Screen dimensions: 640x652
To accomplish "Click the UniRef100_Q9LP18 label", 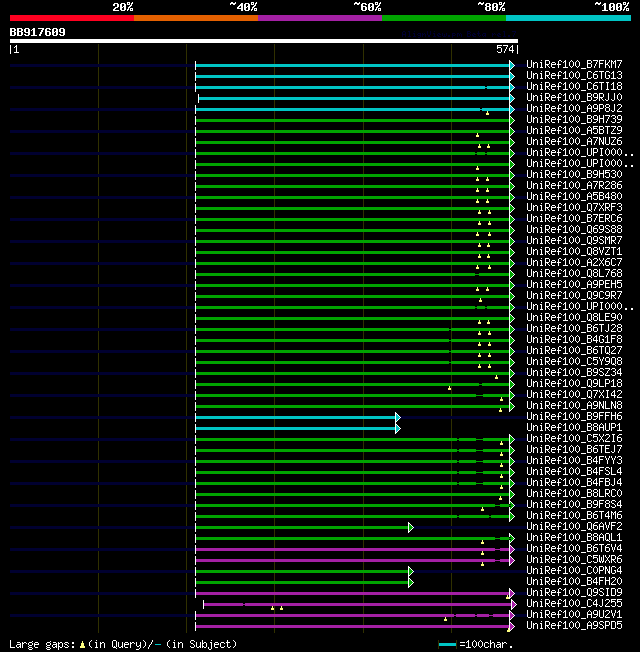I will pos(574,384).
